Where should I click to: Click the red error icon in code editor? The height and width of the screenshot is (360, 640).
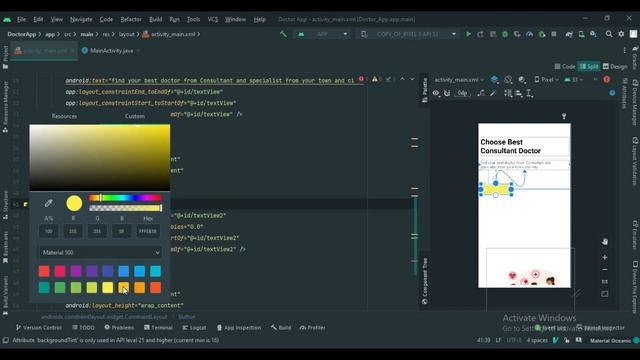pyautogui.click(x=361, y=79)
